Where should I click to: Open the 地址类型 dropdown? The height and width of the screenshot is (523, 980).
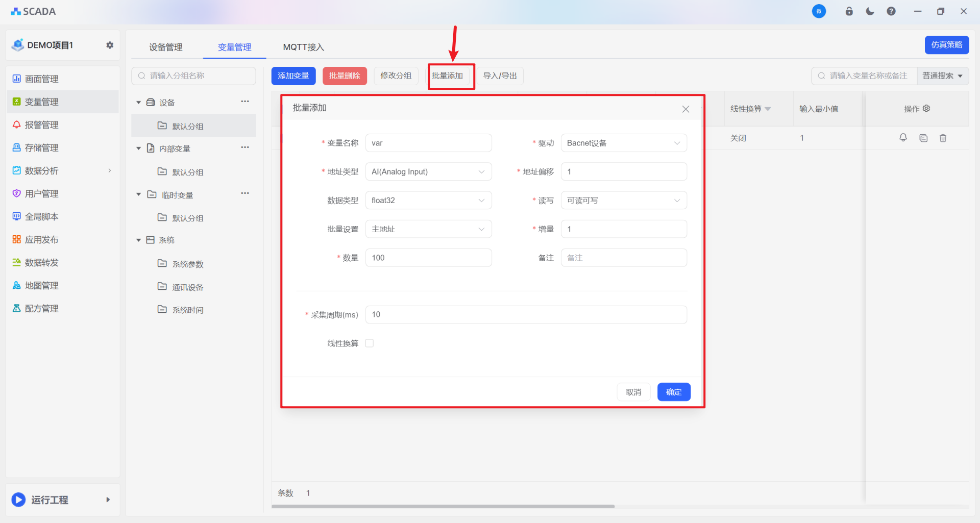428,172
